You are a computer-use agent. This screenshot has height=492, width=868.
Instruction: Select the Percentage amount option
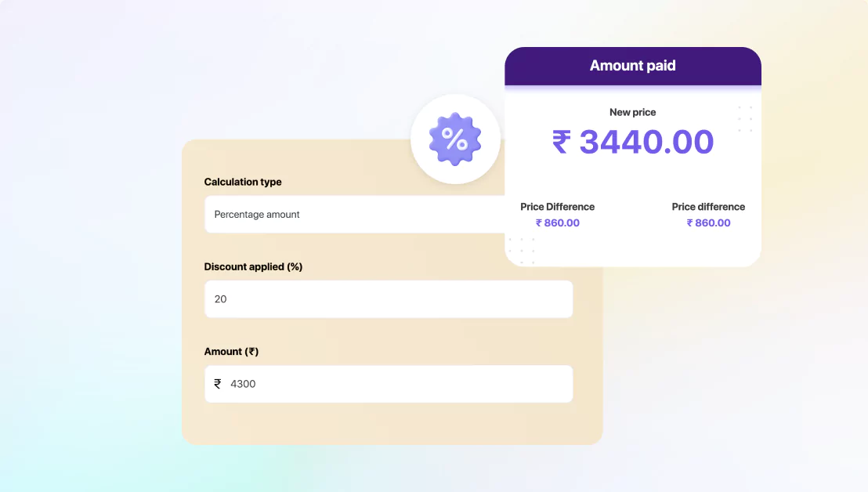255,214
